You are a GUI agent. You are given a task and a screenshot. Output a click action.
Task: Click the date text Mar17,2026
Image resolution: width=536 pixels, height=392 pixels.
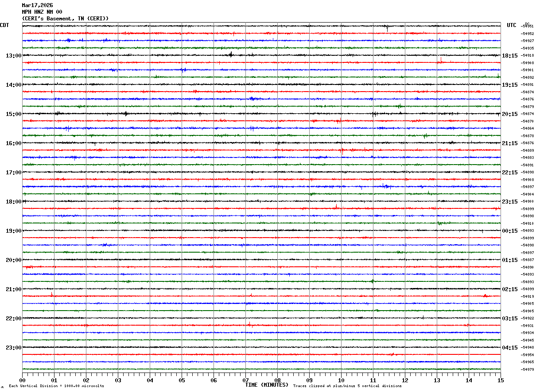[x=37, y=5]
